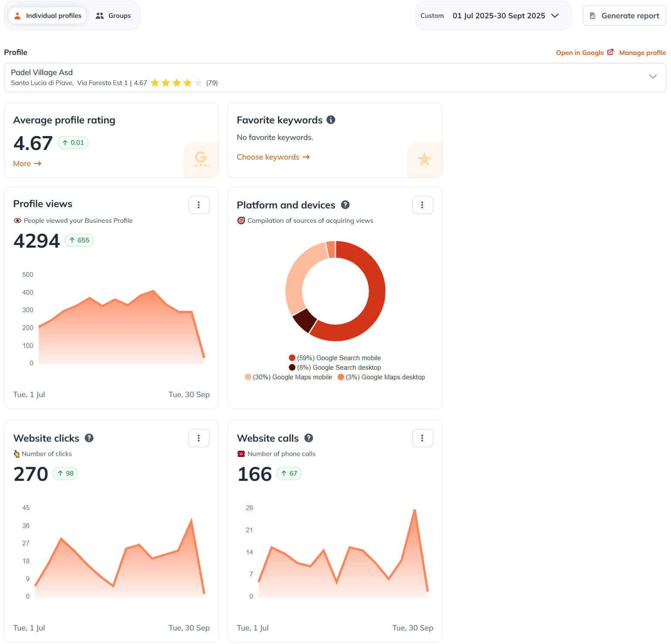Click the Manage profile link
Image resolution: width=671 pixels, height=644 pixels.
point(642,53)
